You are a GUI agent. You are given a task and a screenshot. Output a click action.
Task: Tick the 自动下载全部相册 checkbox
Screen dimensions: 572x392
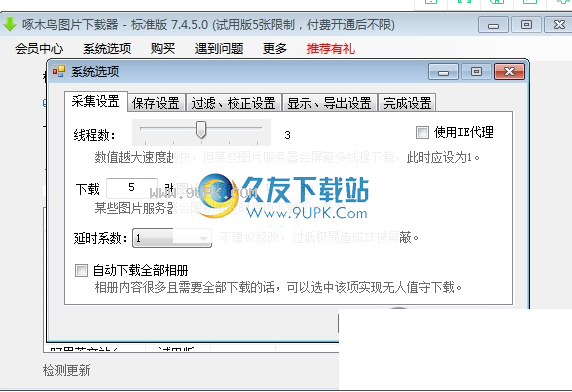[x=81, y=271]
